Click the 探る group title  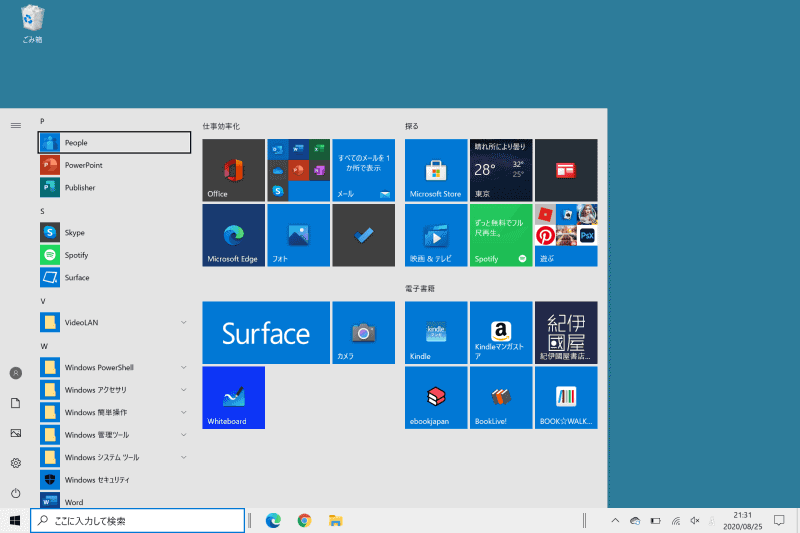tap(412, 126)
